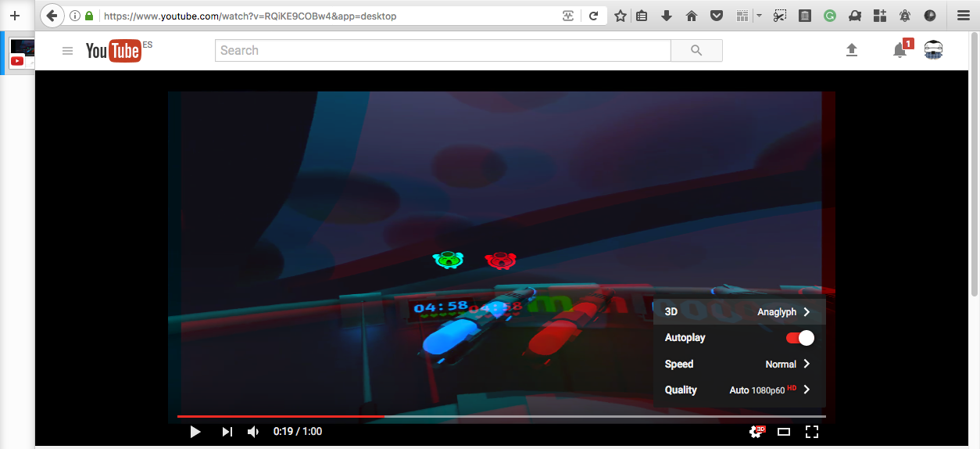Expand the chevron next to Anaglyph
The height and width of the screenshot is (449, 980).
point(807,311)
